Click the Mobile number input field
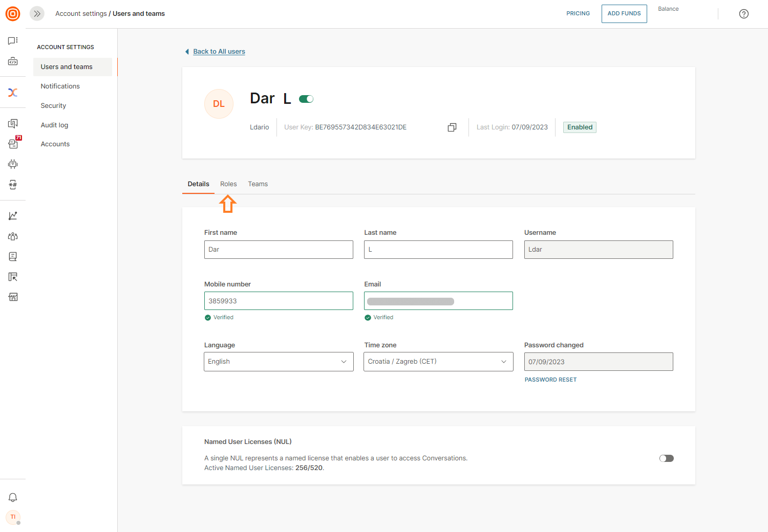 tap(279, 301)
